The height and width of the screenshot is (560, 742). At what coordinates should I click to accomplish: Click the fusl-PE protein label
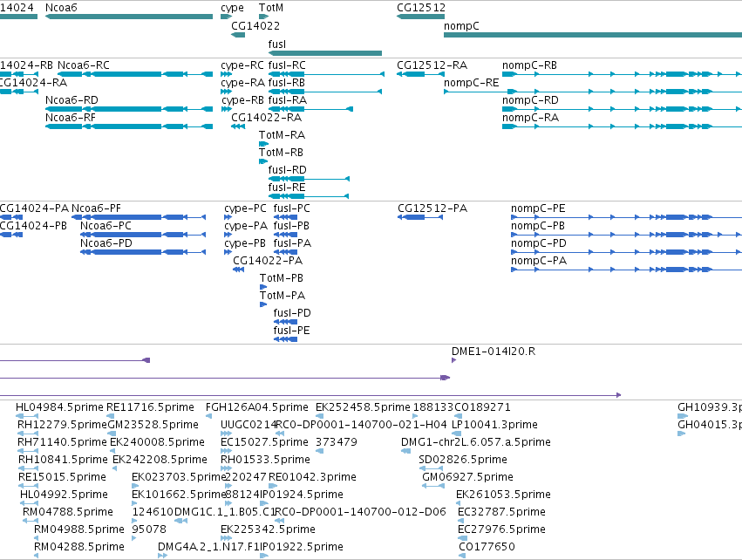(x=291, y=331)
